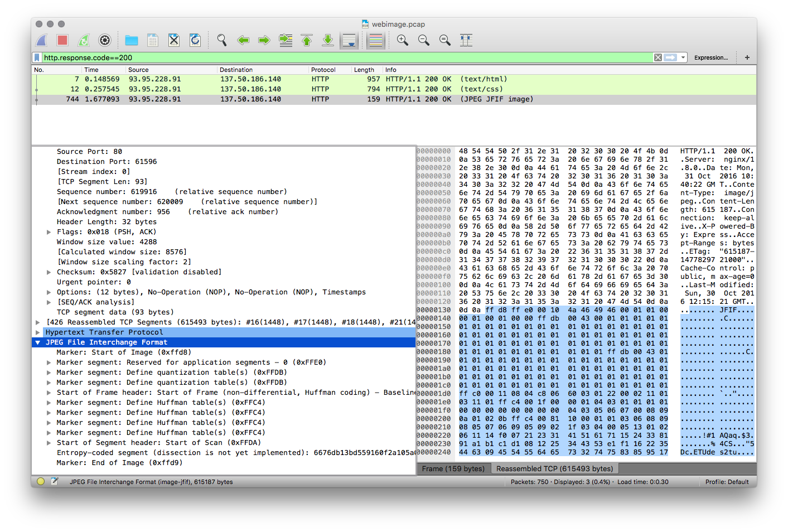Toggle the display filter bookmark
Viewport: 788px width, 532px height.
click(37, 57)
